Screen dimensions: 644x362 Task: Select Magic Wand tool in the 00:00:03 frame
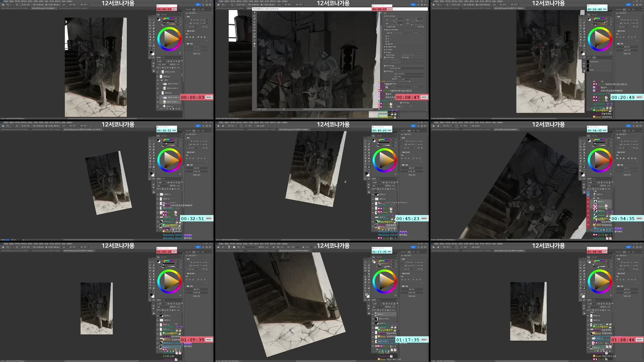click(154, 23)
